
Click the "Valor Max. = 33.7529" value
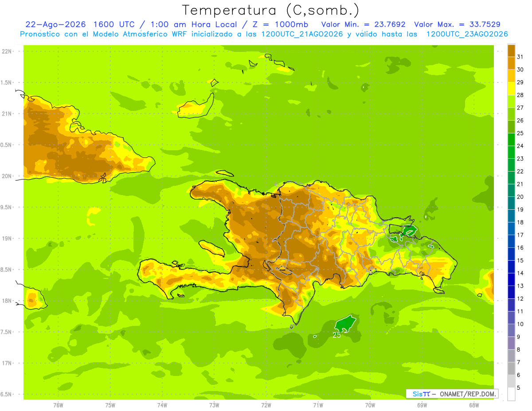(x=458, y=24)
